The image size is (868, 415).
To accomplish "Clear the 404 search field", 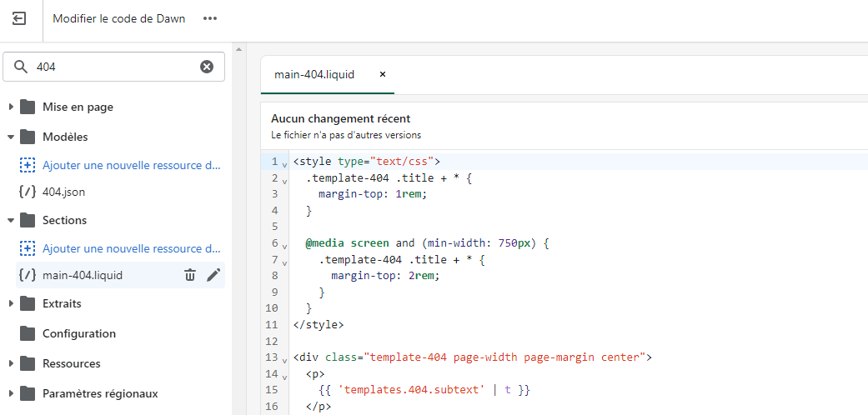I will (x=207, y=67).
